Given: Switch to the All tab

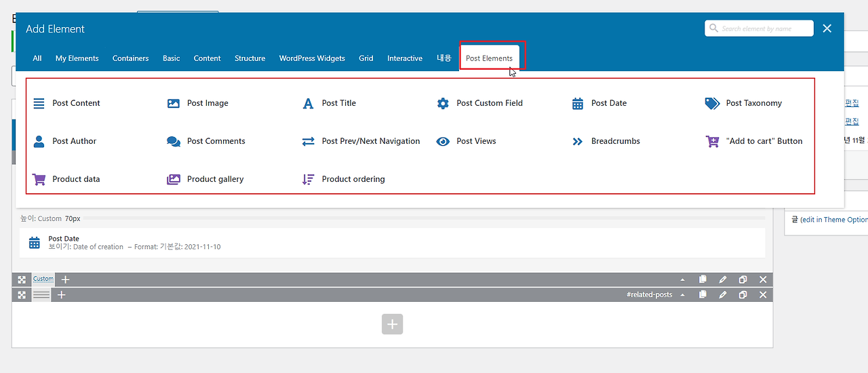Looking at the screenshot, I should pyautogui.click(x=37, y=58).
